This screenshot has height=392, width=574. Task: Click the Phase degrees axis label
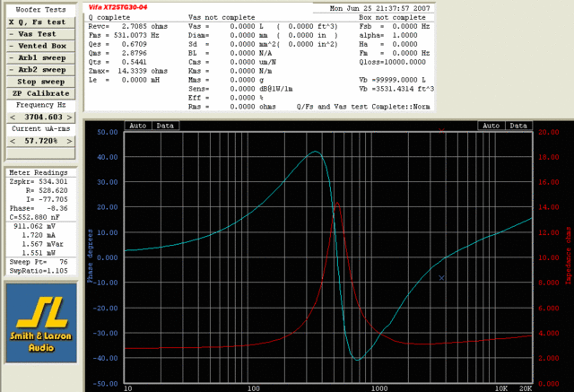pyautogui.click(x=90, y=257)
